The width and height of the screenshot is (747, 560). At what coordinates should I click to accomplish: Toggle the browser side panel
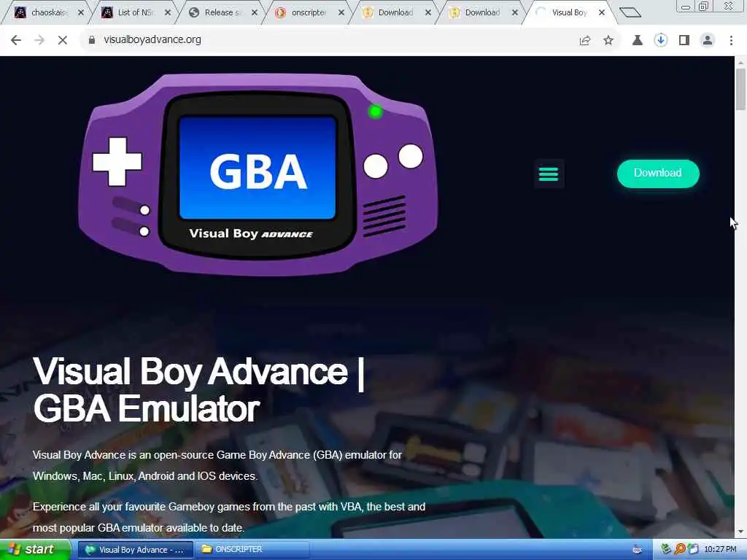pyautogui.click(x=684, y=41)
